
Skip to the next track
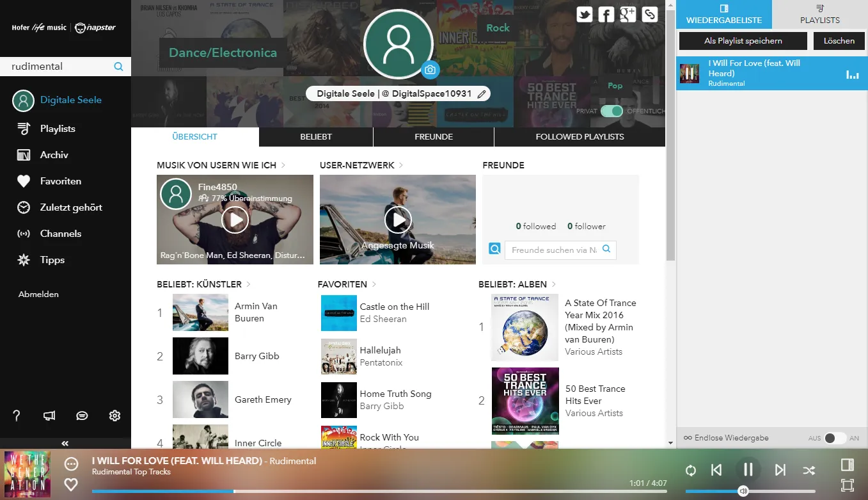tap(780, 471)
